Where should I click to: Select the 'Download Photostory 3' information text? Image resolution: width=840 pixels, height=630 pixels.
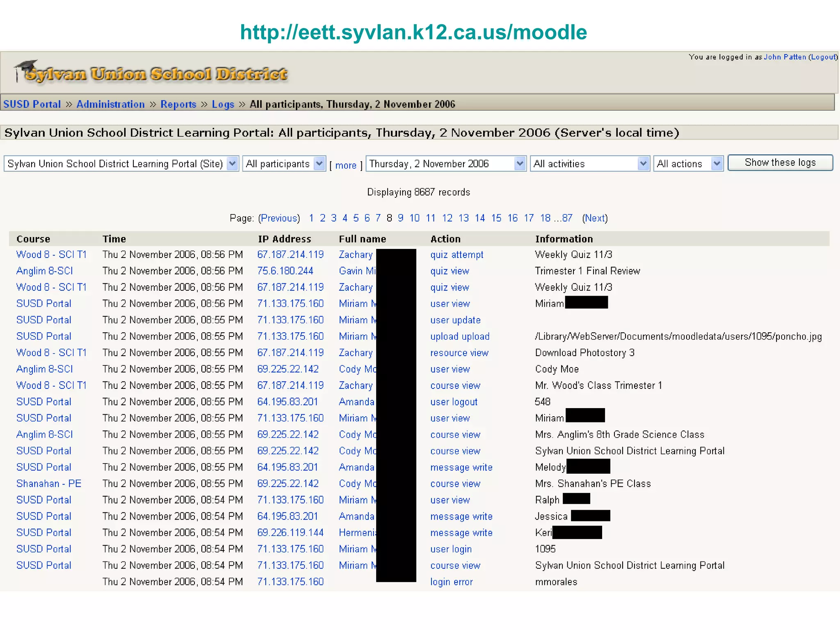[x=585, y=353]
